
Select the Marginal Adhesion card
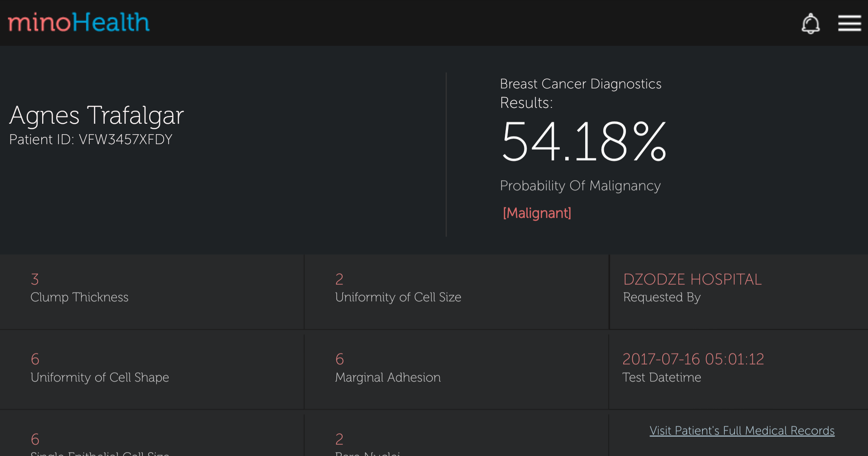pos(456,372)
